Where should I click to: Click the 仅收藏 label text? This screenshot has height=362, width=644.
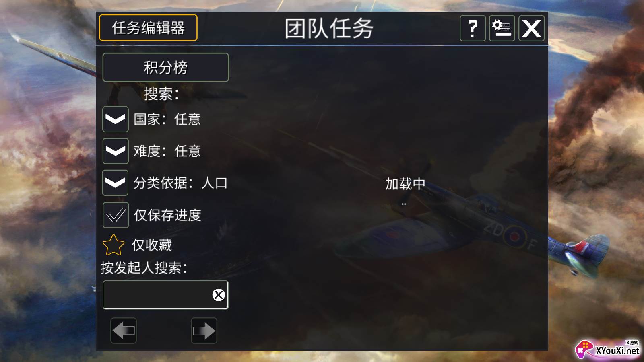click(x=152, y=245)
